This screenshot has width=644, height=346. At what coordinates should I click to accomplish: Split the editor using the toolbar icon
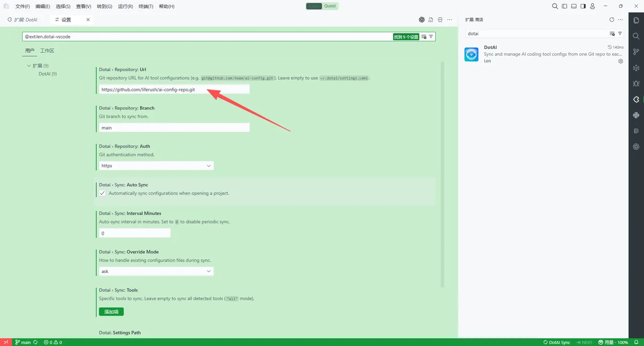point(440,20)
